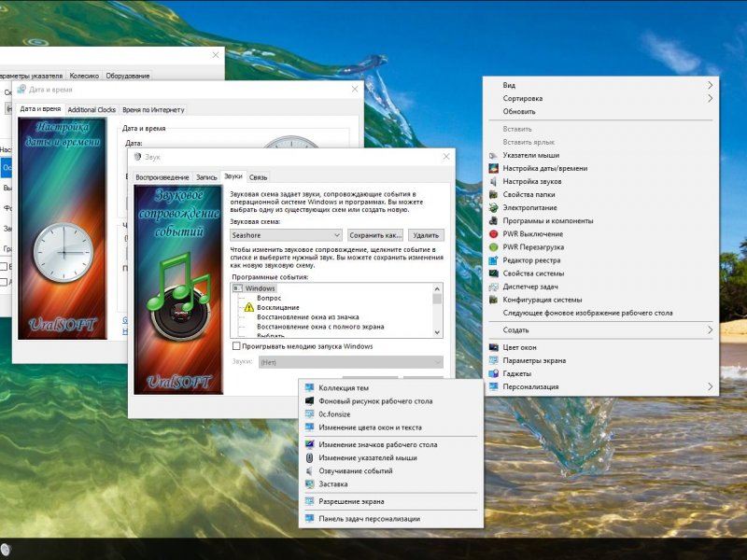Screen dimensions: 747x560
Task: Click the Personalization icon in context menu
Action: [x=494, y=387]
